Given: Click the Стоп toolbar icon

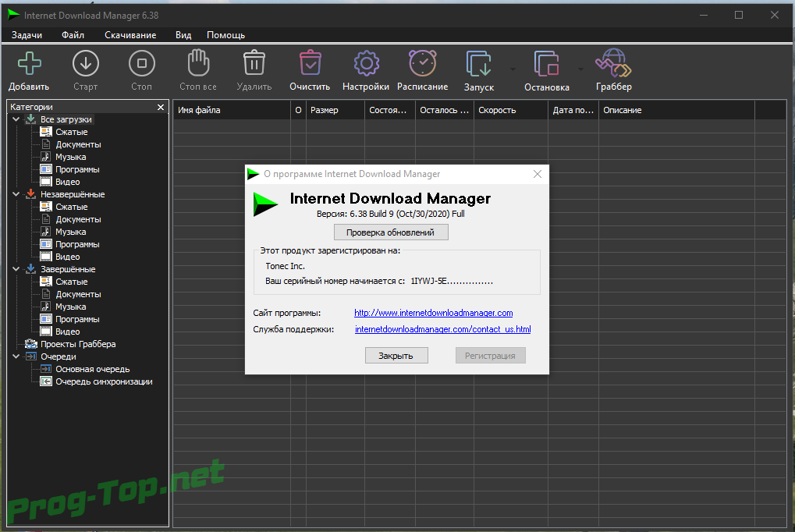Looking at the screenshot, I should tap(141, 63).
